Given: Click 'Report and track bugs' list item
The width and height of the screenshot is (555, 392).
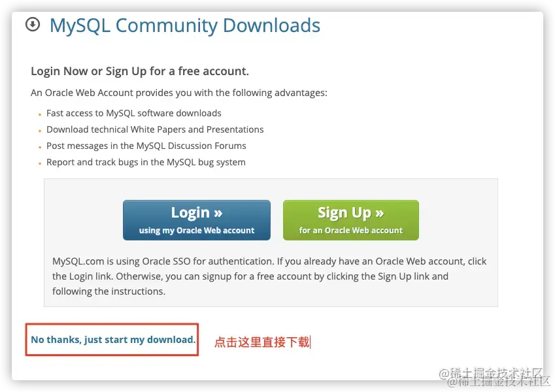Looking at the screenshot, I should tap(146, 162).
